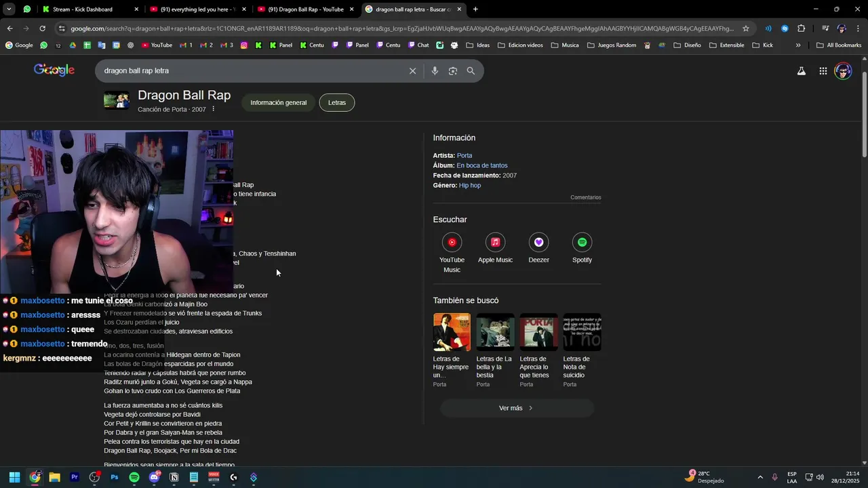
Task: Click inside the dragon ball rap letra search field
Action: (251, 70)
